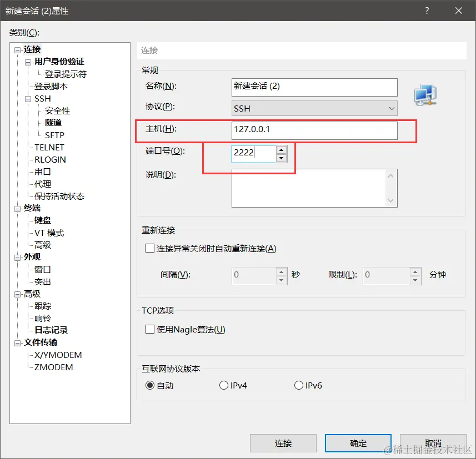This screenshot has width=476, height=459.
Task: Click the 主机 host input field
Action: coord(314,131)
